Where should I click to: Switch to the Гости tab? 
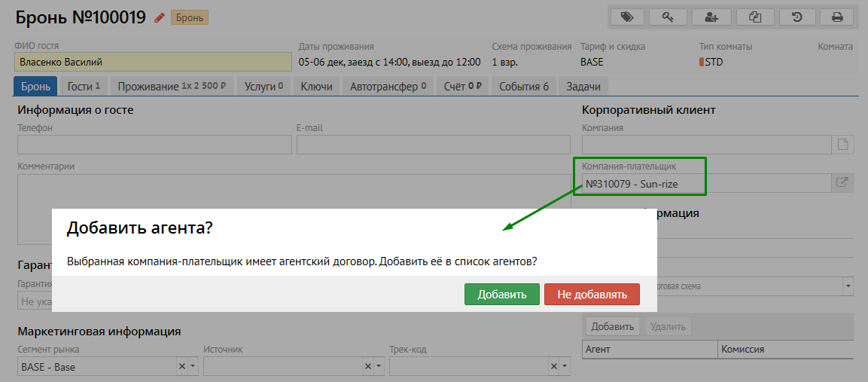(84, 87)
